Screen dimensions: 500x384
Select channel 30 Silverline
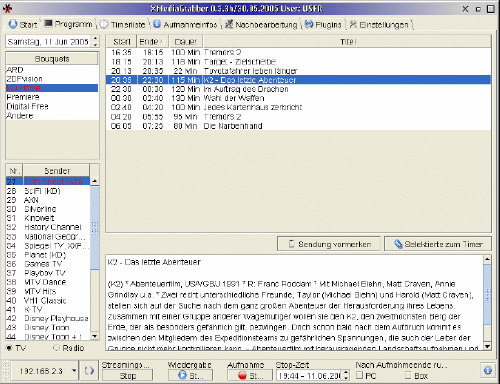click(48, 209)
